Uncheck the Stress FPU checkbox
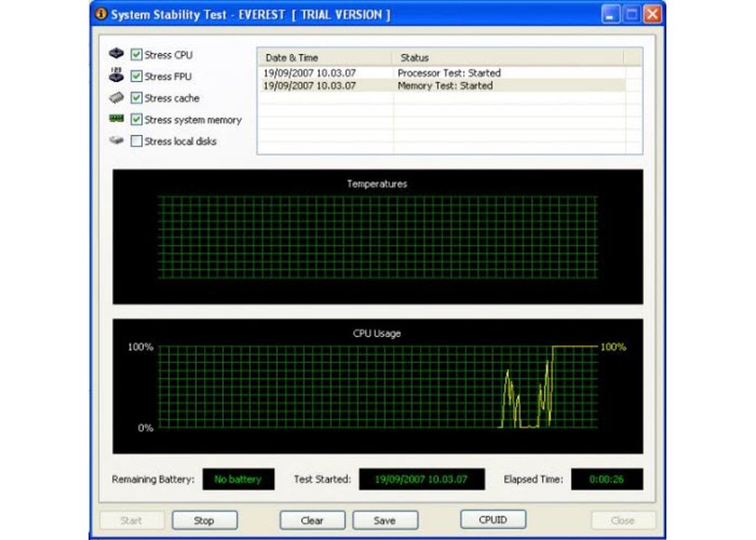 [x=136, y=76]
